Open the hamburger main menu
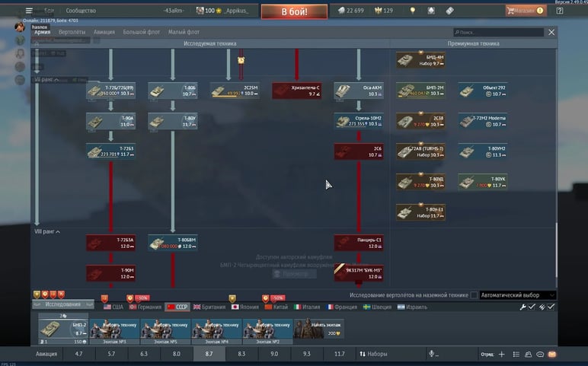Image resolution: width=588 pixels, height=366 pixels. tap(29, 11)
